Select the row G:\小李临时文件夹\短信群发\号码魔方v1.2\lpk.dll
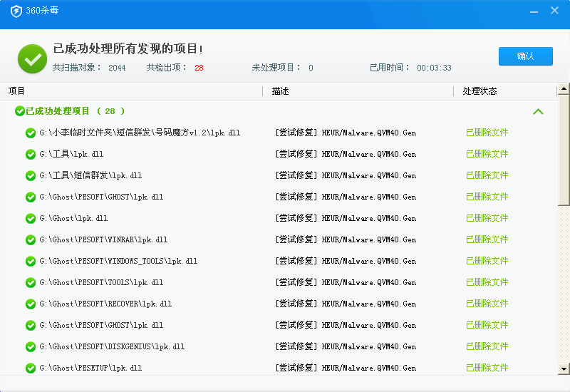Image resolution: width=570 pixels, height=392 pixels. point(279,133)
